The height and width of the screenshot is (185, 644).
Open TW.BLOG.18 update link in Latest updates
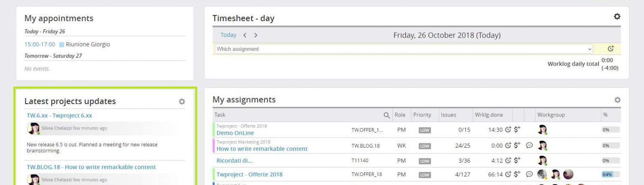coord(91,167)
